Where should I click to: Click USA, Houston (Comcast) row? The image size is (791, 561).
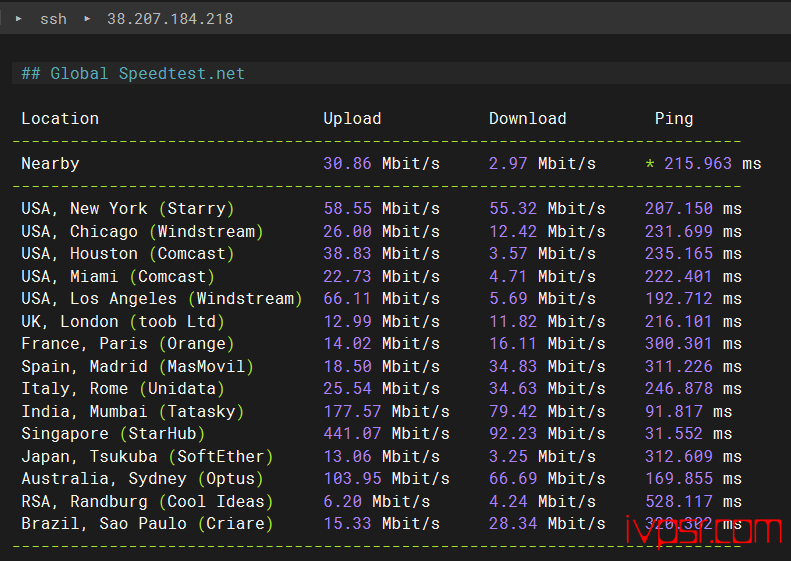[x=128, y=253]
